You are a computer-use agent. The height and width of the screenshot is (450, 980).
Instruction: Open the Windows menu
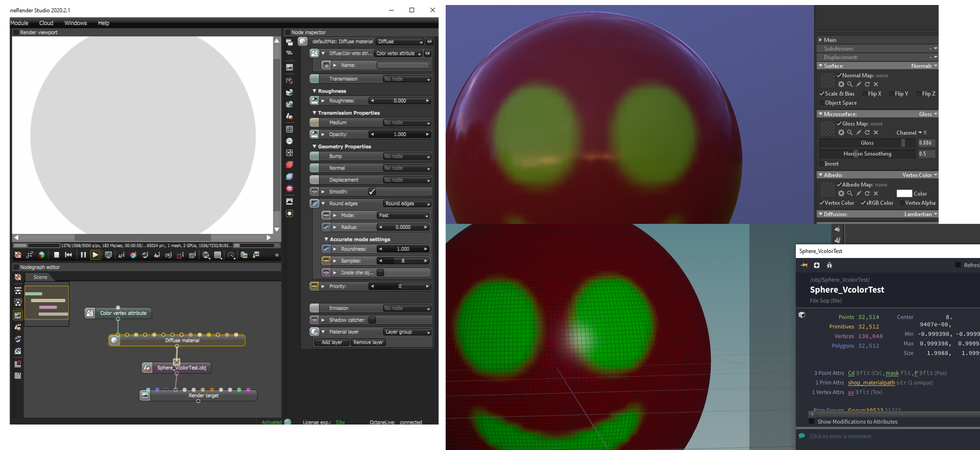[x=75, y=23]
